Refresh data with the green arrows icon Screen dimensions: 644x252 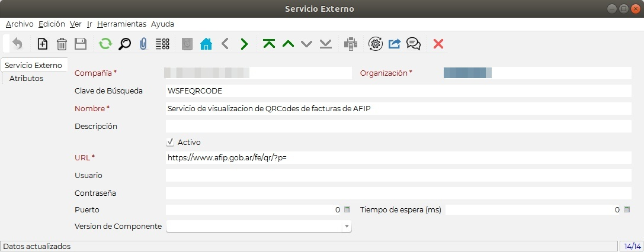(105, 44)
